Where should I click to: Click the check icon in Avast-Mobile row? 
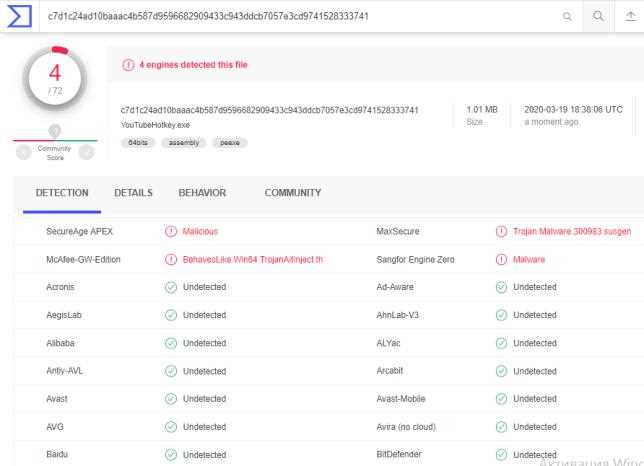501,399
